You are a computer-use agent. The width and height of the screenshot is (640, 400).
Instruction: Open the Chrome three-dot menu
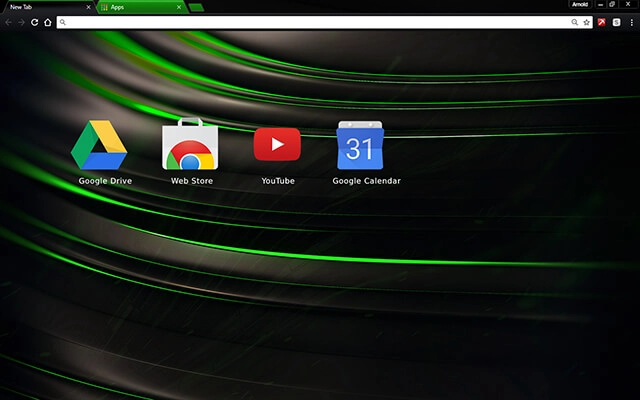631,22
